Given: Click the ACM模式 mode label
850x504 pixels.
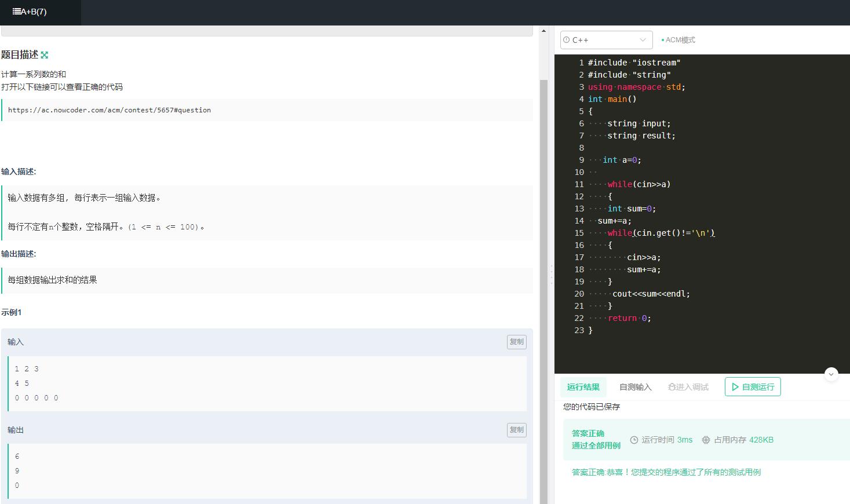Looking at the screenshot, I should [x=680, y=40].
